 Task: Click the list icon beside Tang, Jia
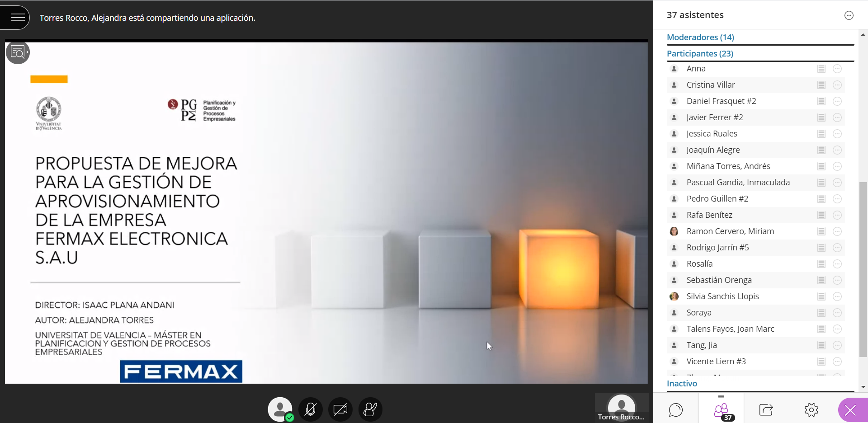[821, 345]
